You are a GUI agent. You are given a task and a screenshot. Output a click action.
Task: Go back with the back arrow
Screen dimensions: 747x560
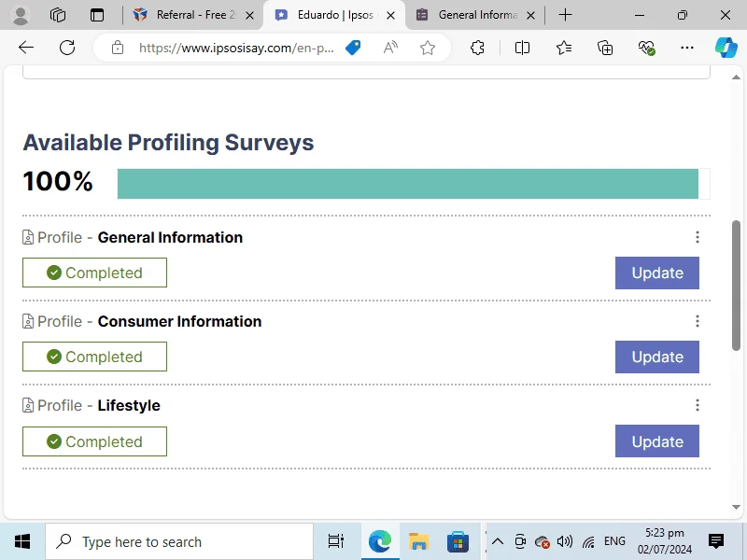pos(26,48)
